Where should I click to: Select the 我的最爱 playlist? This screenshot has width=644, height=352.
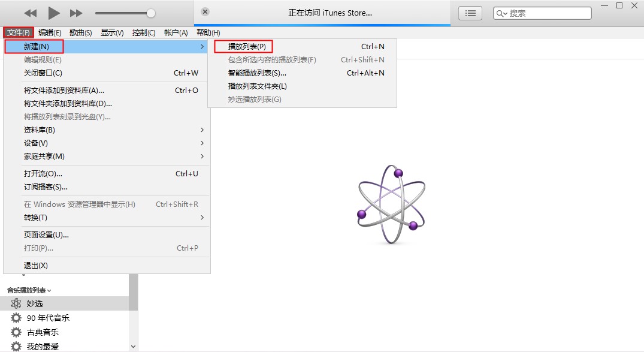pyautogui.click(x=65, y=346)
